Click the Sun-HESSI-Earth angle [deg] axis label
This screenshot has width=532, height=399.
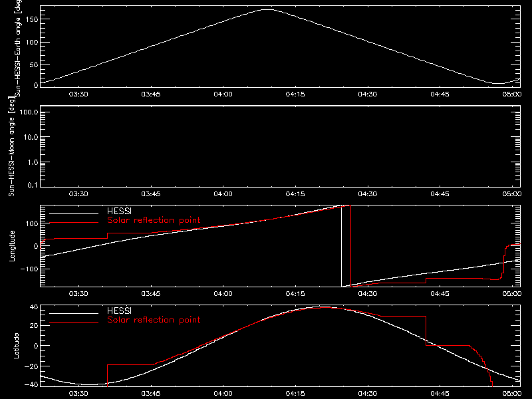pyautogui.click(x=18, y=48)
